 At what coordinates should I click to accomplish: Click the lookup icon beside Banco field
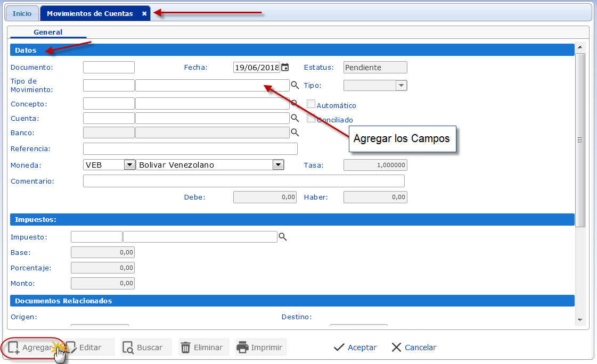(295, 133)
